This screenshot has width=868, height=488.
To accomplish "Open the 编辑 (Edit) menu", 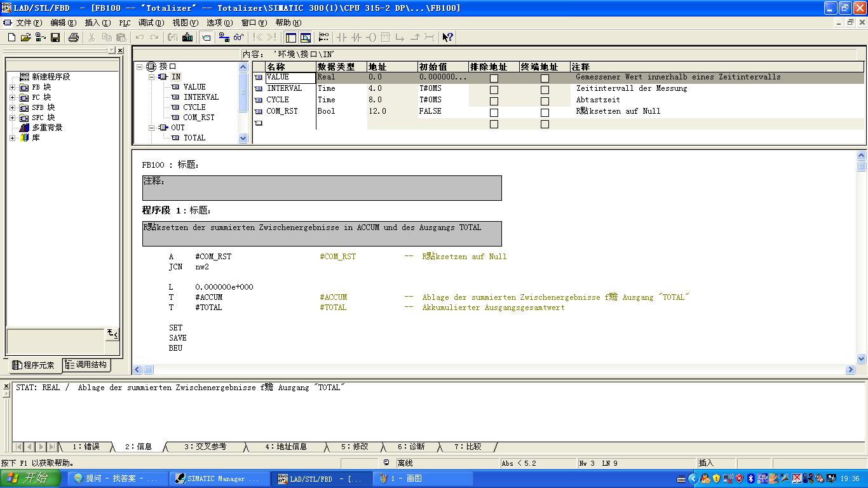I will coord(63,23).
